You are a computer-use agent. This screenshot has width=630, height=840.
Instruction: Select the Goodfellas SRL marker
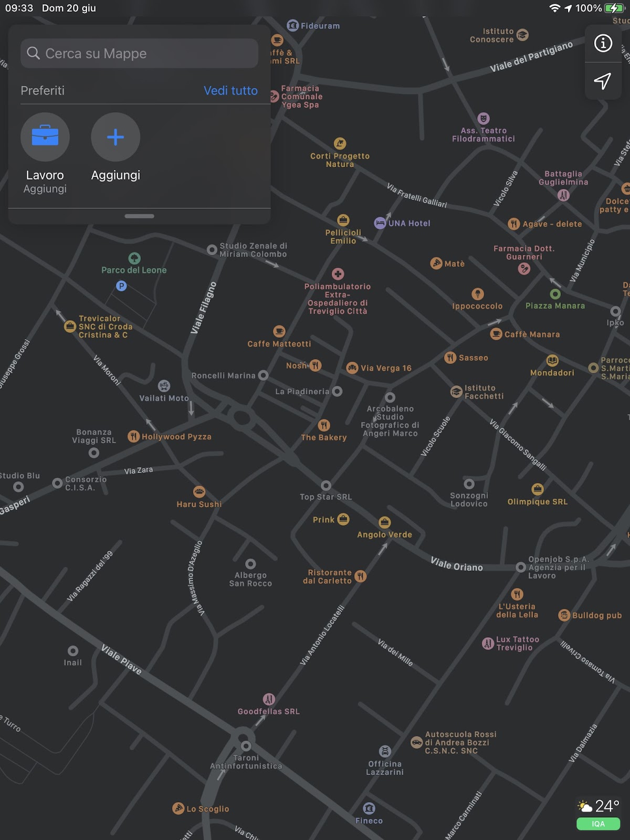(x=269, y=699)
